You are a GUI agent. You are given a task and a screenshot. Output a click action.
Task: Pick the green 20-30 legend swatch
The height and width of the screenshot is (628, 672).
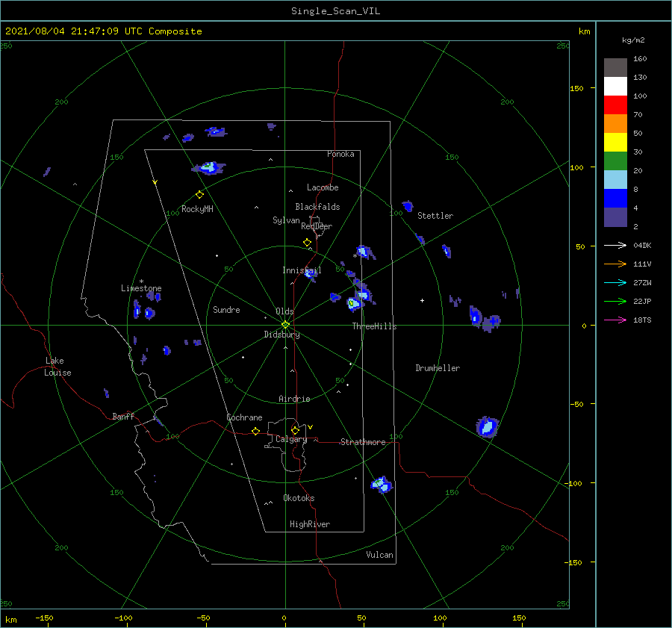click(x=615, y=161)
